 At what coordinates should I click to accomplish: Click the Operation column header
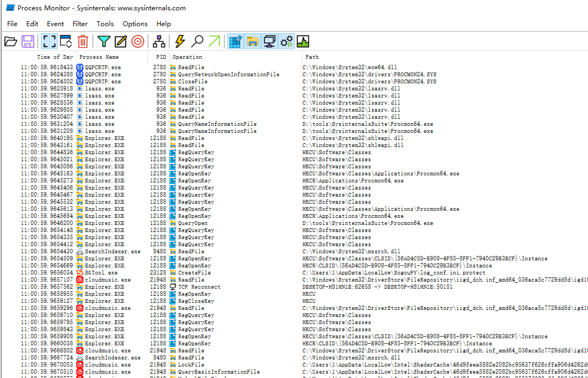(235, 57)
